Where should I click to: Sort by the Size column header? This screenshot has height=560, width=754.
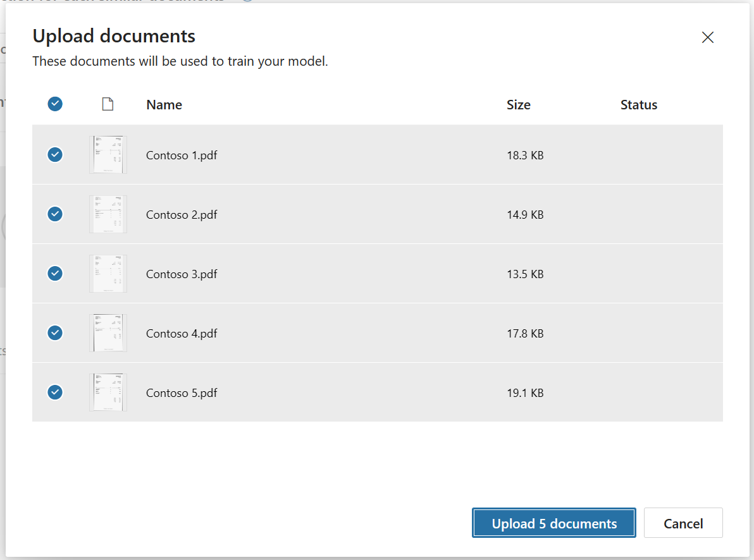tap(519, 105)
